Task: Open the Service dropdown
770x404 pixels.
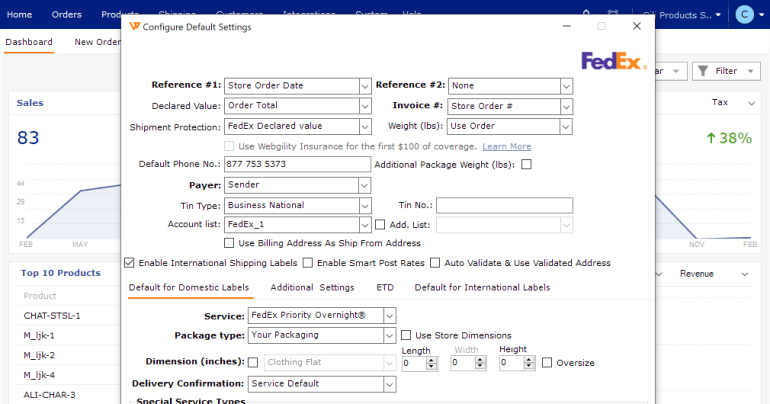Action: click(389, 316)
